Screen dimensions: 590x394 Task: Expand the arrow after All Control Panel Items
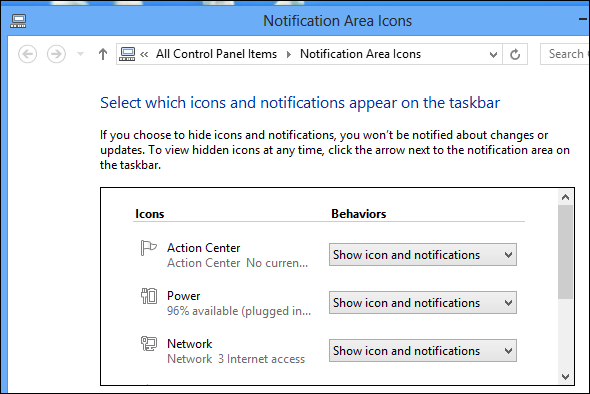coord(289,55)
